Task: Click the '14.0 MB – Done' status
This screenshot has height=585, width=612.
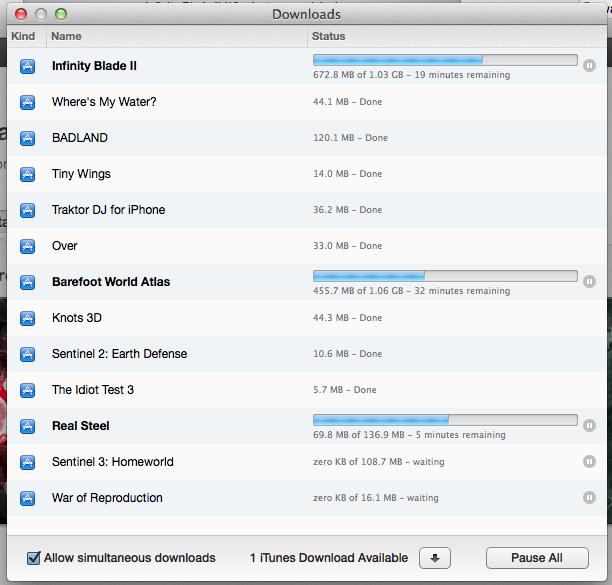Action: (347, 174)
